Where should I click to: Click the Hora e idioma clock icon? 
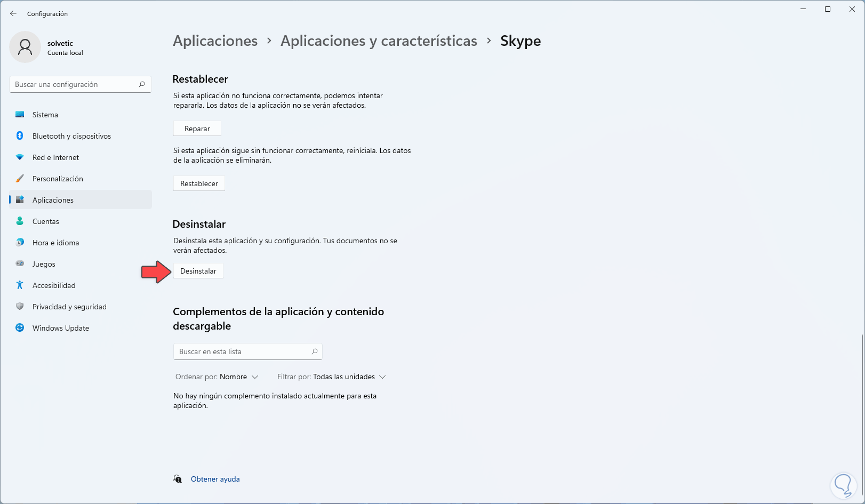20,243
